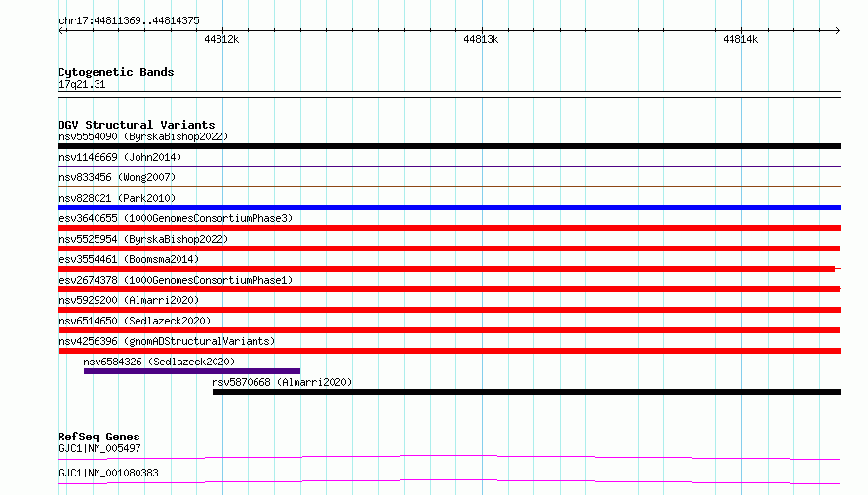Click nsv5525954 (ByrskaBishop2022) label

(x=143, y=239)
